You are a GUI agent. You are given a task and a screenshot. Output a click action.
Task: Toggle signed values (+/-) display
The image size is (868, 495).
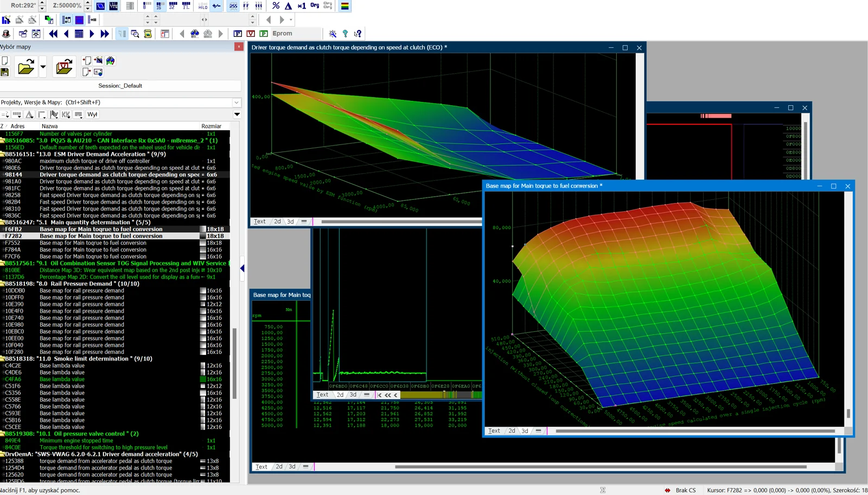click(x=216, y=6)
